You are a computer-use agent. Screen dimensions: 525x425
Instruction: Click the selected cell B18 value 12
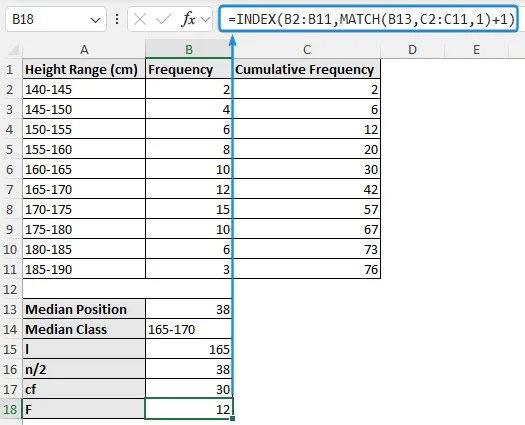coord(189,409)
